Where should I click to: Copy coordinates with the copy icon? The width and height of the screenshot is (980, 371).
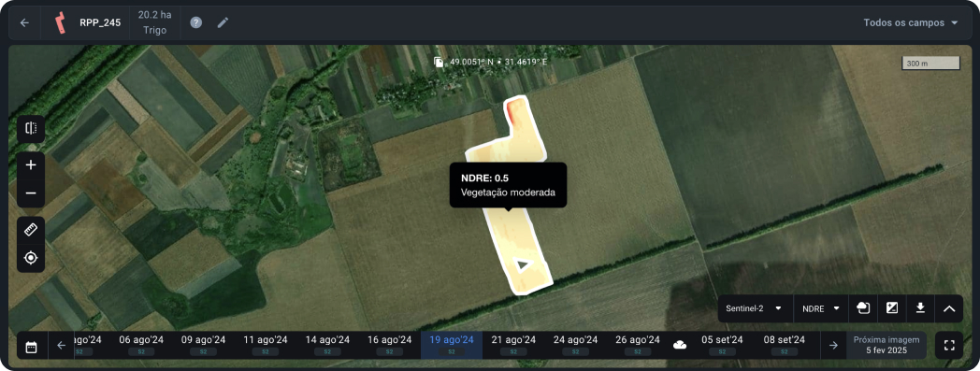(440, 62)
